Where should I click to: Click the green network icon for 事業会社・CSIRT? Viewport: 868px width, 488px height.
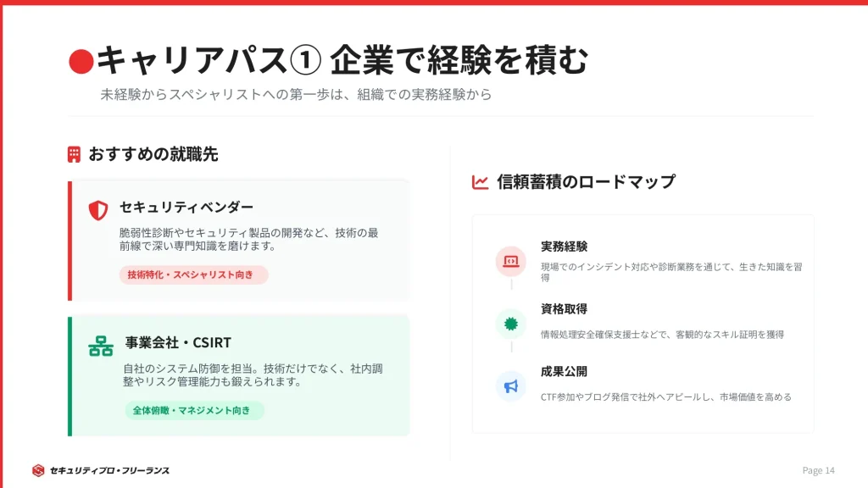tap(100, 346)
